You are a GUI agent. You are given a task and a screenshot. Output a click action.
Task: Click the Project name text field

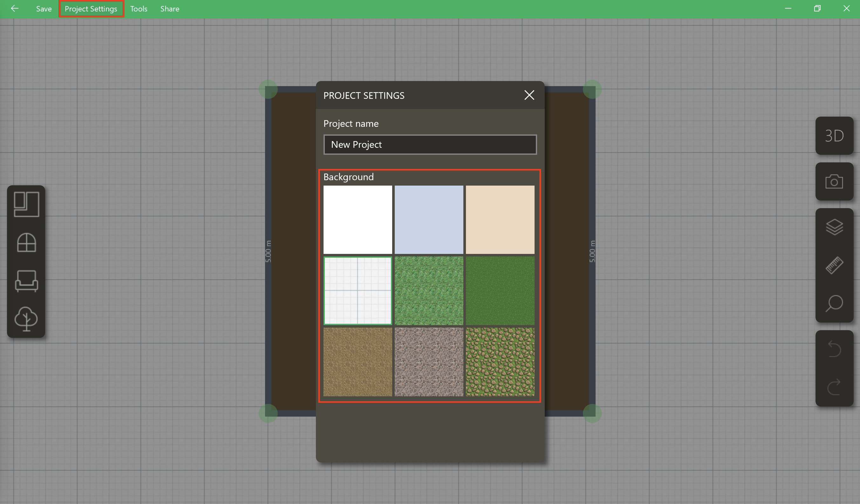[430, 145]
